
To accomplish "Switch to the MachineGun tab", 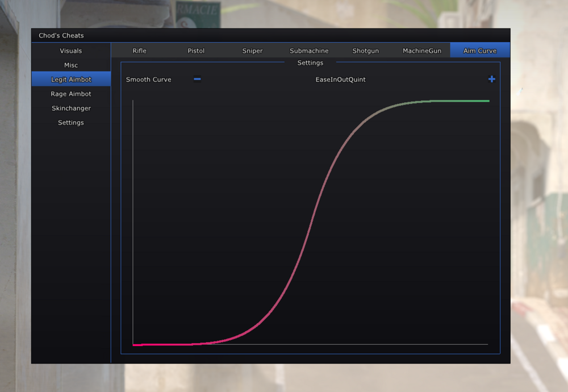I will point(422,51).
